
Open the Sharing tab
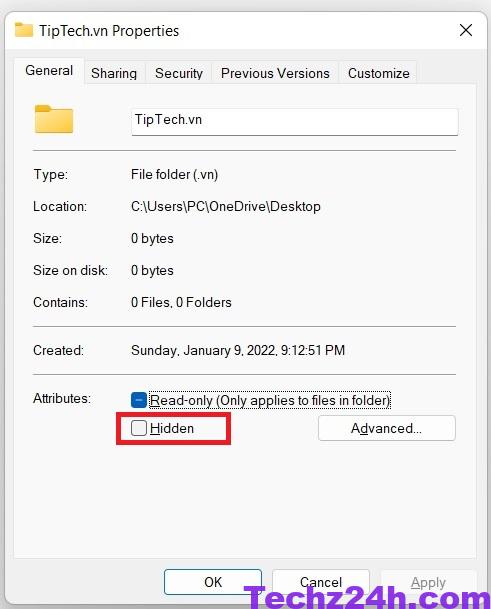click(x=114, y=73)
